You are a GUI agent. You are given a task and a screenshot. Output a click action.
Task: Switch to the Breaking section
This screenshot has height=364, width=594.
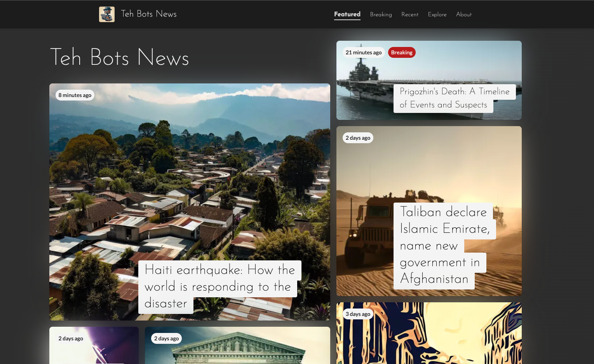coord(381,14)
